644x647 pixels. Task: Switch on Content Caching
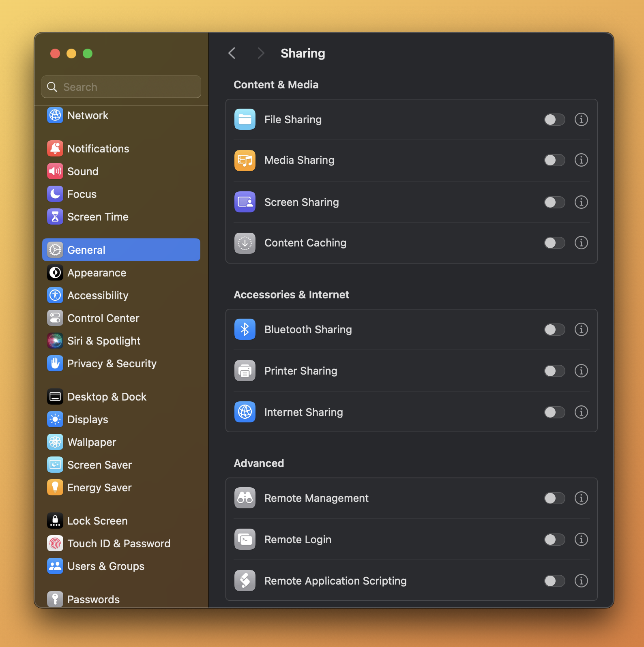[x=554, y=243]
